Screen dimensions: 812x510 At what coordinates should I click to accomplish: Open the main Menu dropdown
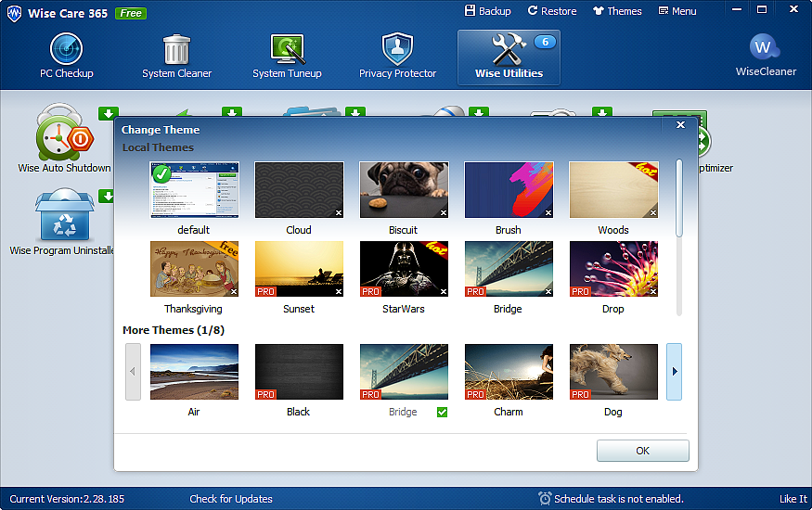coord(677,11)
